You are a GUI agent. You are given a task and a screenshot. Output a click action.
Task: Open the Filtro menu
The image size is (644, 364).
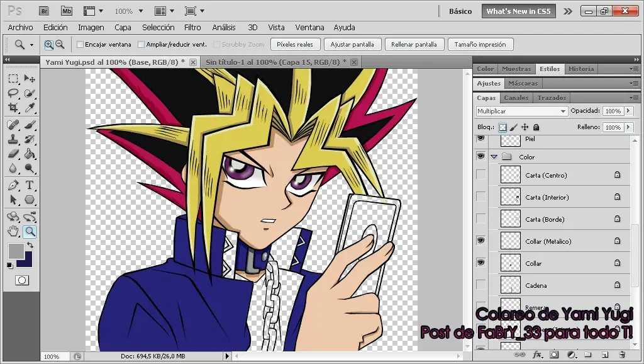(192, 28)
